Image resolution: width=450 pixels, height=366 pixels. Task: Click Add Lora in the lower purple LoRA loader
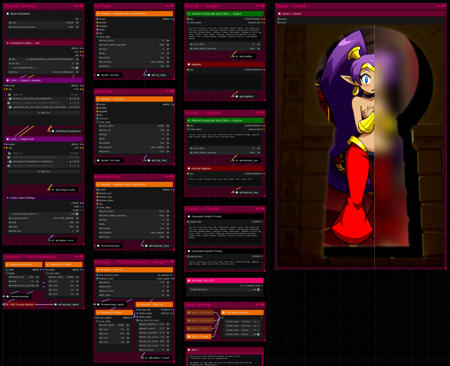point(44,171)
